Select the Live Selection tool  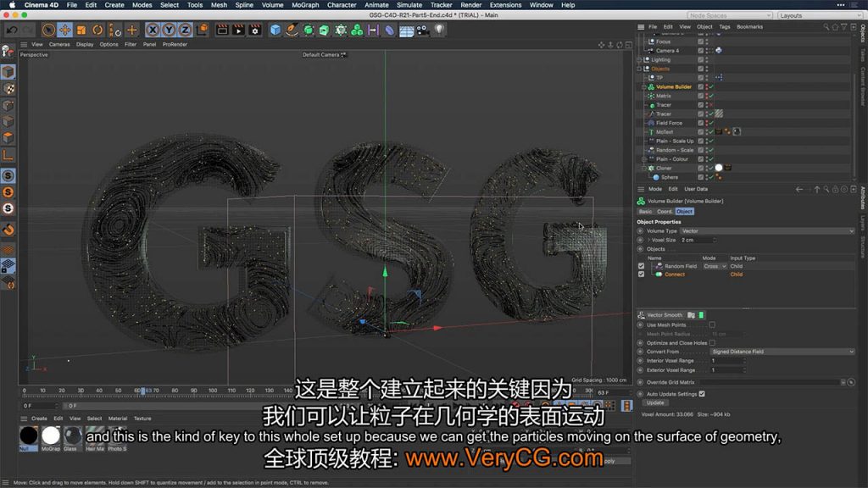tap(48, 30)
